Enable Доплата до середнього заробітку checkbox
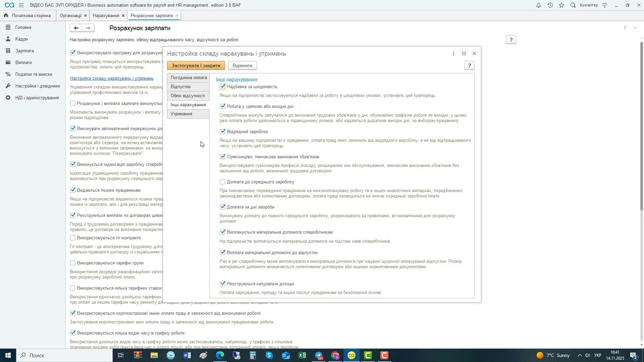Image resolution: width=644 pixels, height=362 pixels. click(223, 182)
